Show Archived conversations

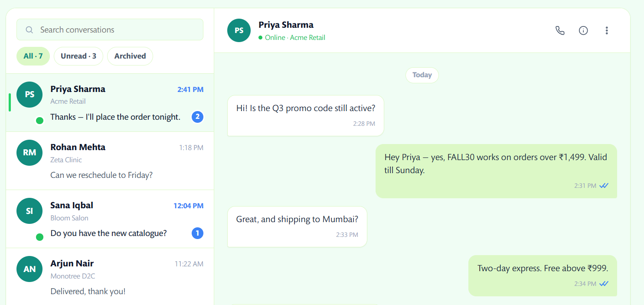[130, 56]
